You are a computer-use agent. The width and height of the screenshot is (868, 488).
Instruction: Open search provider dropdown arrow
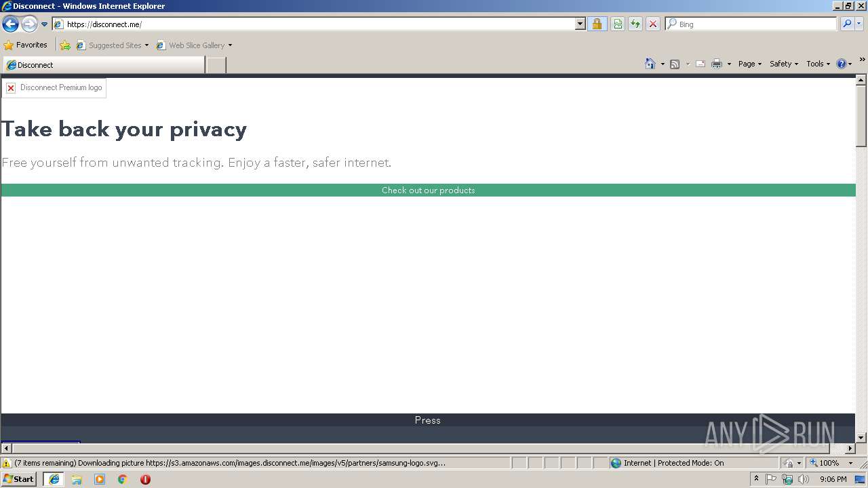click(860, 24)
